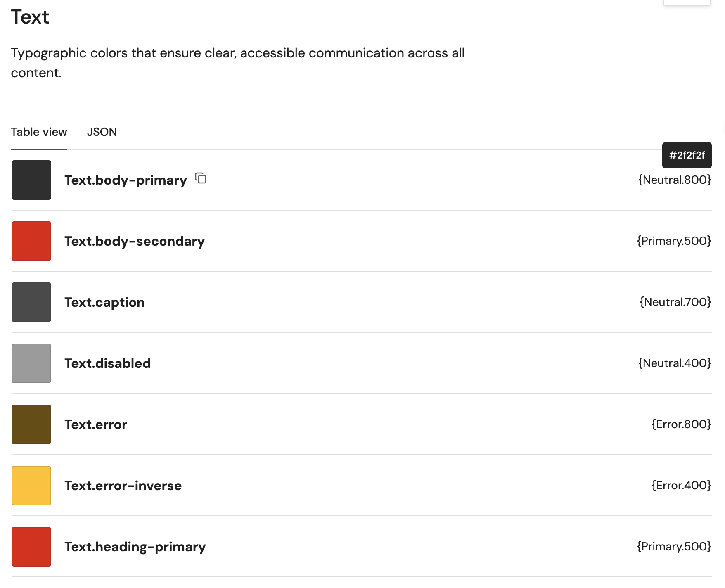Select the Text.error token row
725x588 pixels.
[96, 424]
